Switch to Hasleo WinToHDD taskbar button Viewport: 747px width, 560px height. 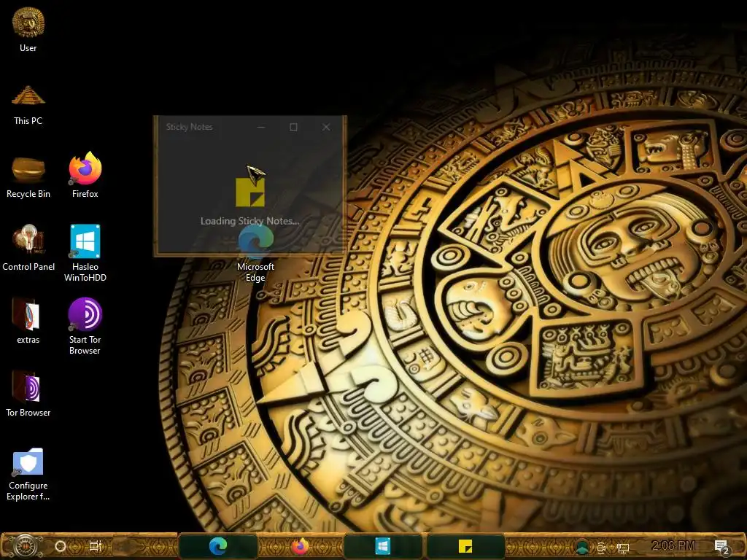tap(382, 546)
